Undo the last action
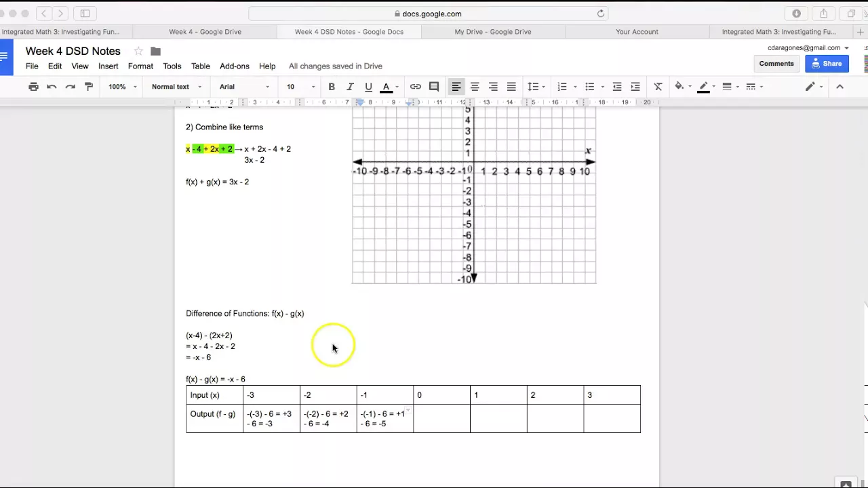The height and width of the screenshot is (488, 868). click(52, 87)
